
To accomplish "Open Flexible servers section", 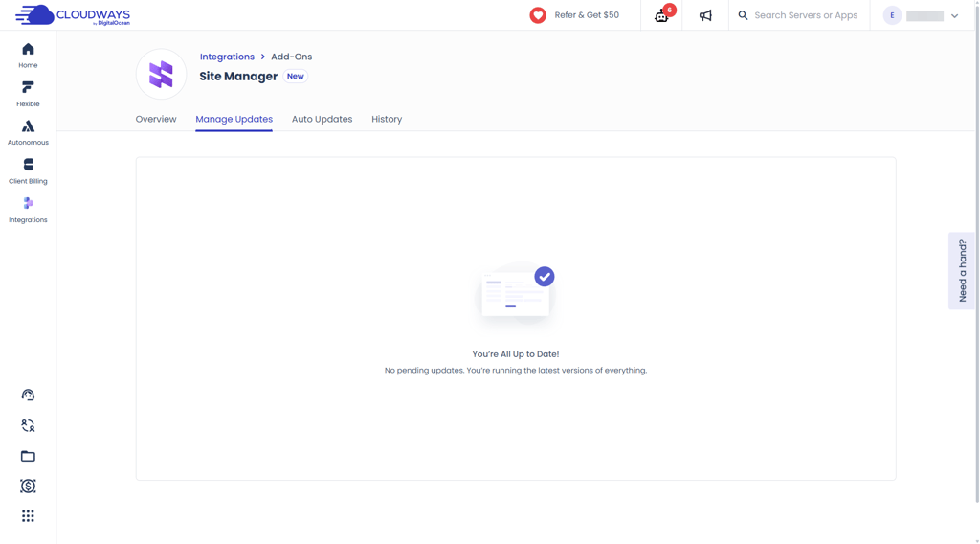I will pos(28,94).
